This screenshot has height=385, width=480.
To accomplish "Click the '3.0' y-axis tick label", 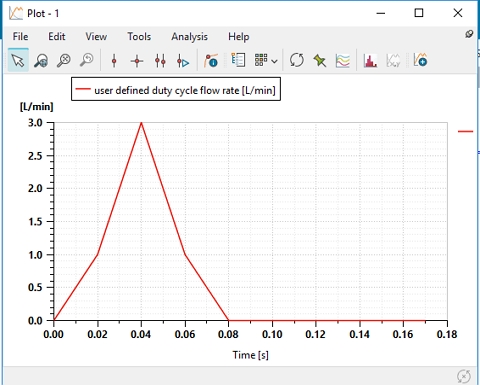I will point(35,123).
